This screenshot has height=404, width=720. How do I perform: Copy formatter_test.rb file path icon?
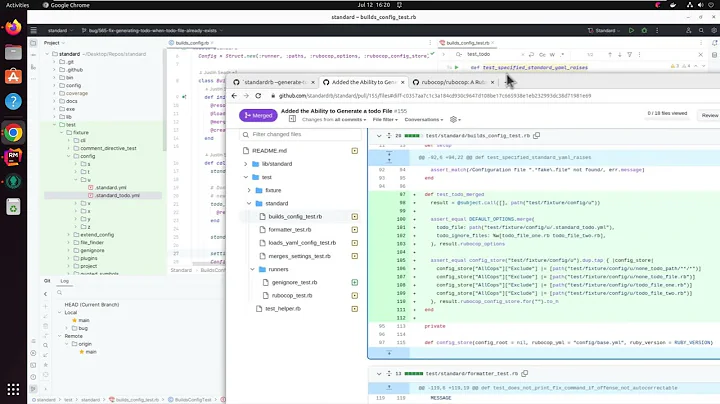coord(524,373)
